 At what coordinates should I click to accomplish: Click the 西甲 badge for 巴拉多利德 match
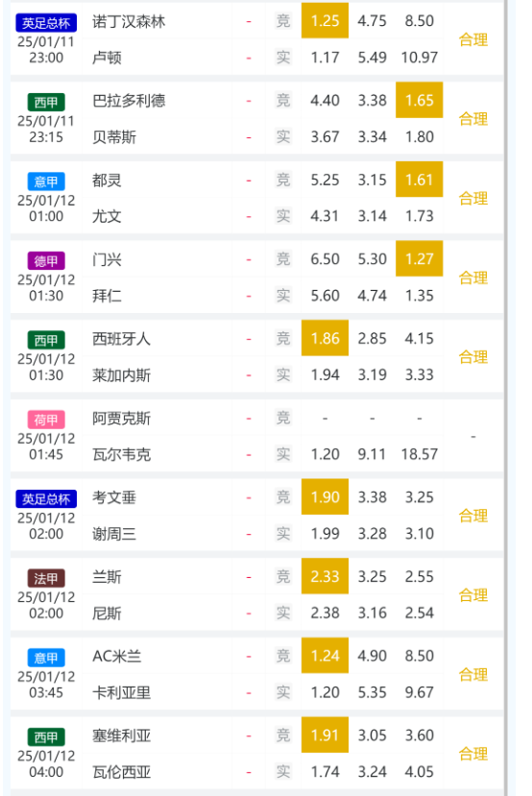click(46, 102)
